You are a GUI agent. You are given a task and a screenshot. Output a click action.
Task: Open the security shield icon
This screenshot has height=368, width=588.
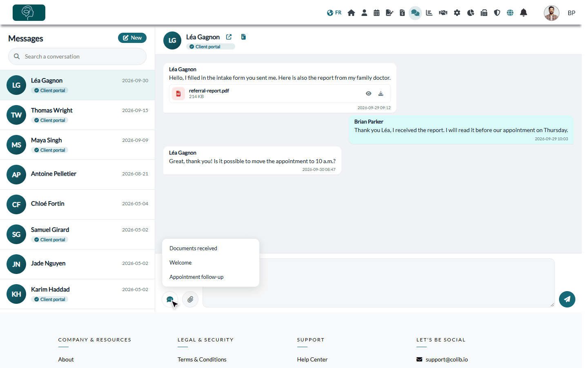coord(497,13)
